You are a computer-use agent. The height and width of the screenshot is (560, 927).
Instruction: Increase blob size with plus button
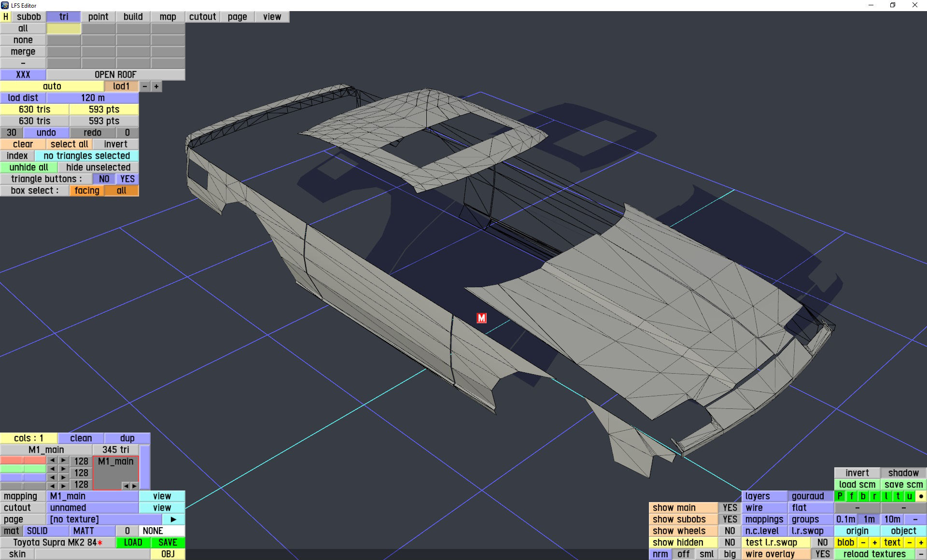tap(874, 542)
